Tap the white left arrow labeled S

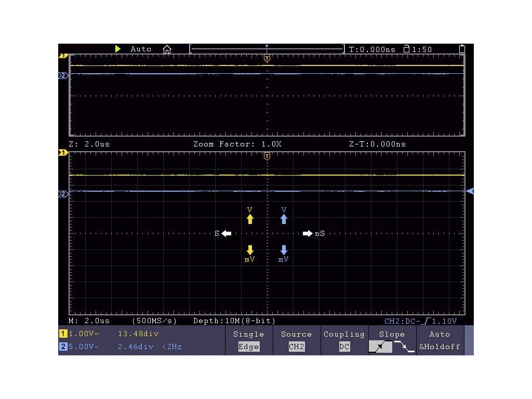pos(226,234)
